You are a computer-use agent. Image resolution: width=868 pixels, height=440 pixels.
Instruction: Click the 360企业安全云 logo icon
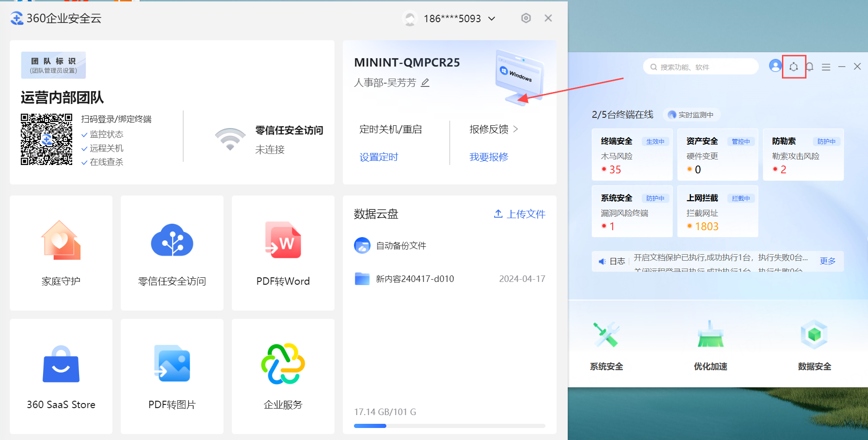[17, 18]
